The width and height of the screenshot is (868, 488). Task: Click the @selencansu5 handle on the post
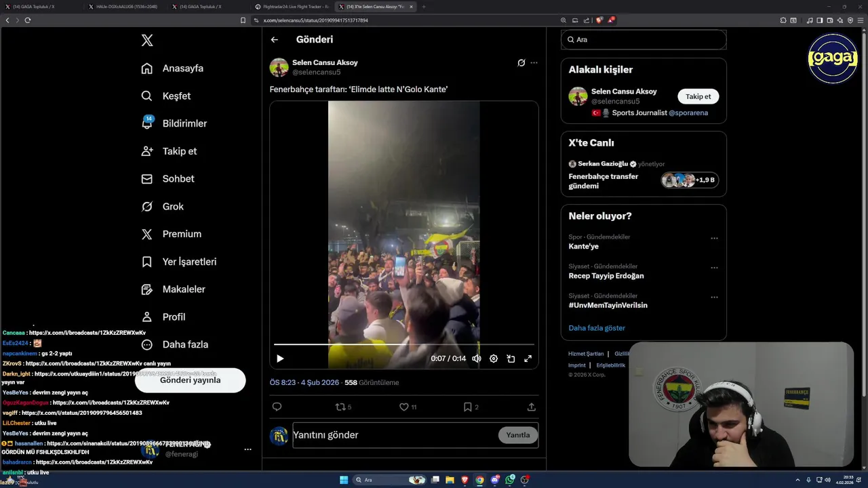coord(316,73)
